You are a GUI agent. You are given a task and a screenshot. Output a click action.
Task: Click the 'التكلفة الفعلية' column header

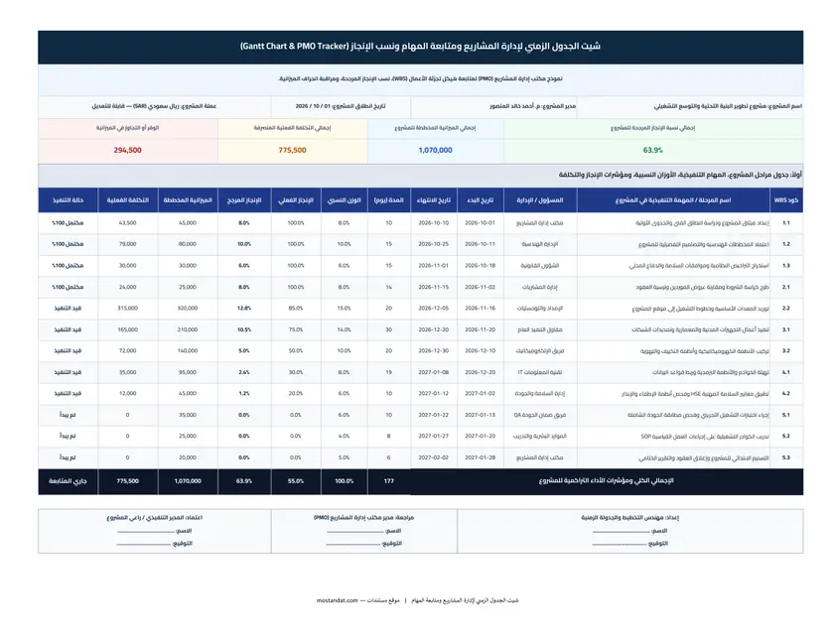128,200
